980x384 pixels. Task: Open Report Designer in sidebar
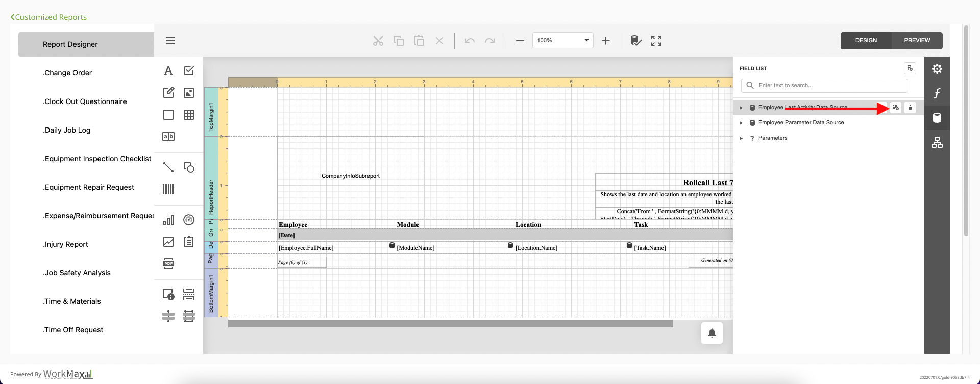coord(86,44)
